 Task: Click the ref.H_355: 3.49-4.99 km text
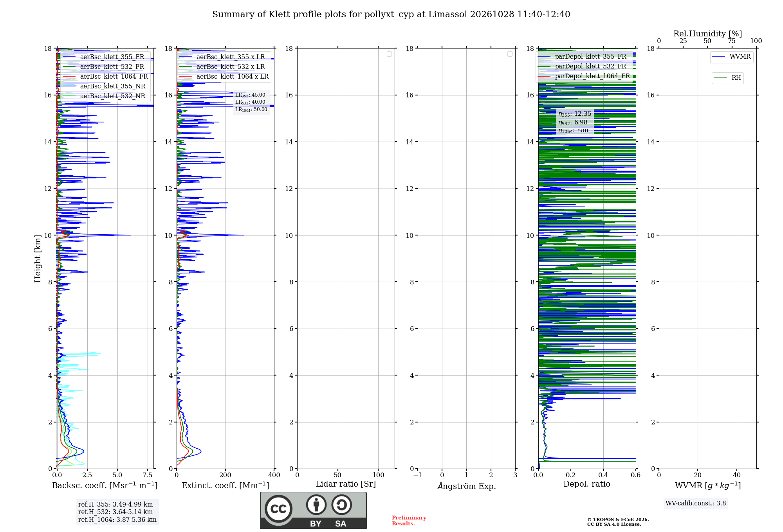115,505
